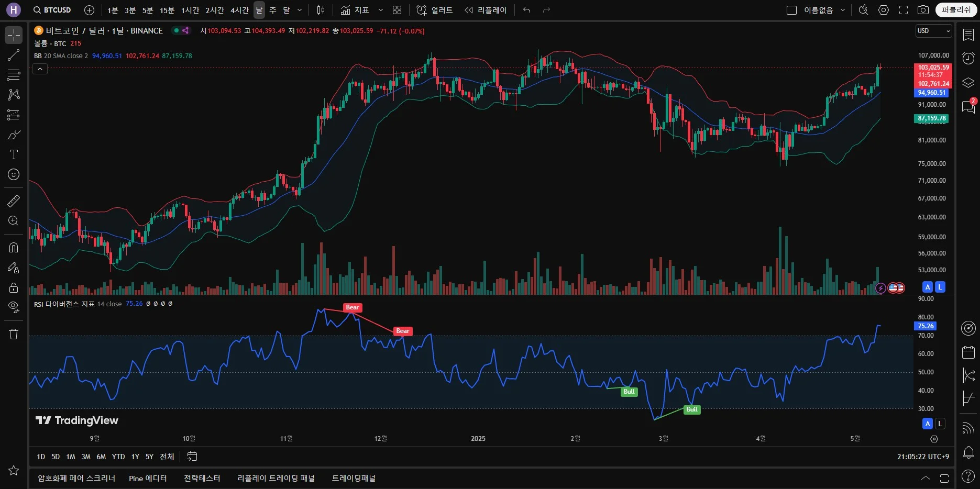
Task: Toggle log scale L in RSI pane
Action: (x=940, y=424)
